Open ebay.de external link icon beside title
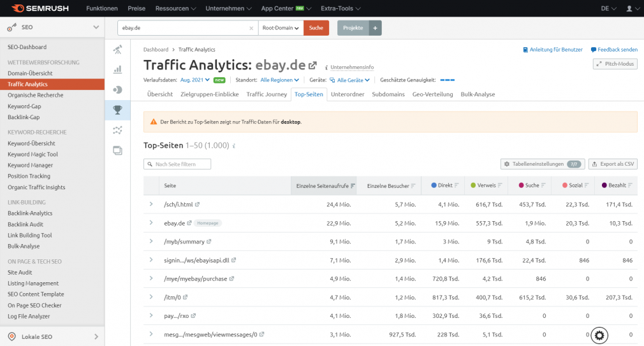 pos(313,65)
